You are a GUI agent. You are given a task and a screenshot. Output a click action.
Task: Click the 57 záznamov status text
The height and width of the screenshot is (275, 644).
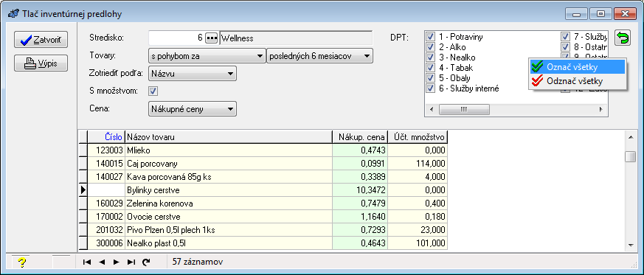[198, 262]
